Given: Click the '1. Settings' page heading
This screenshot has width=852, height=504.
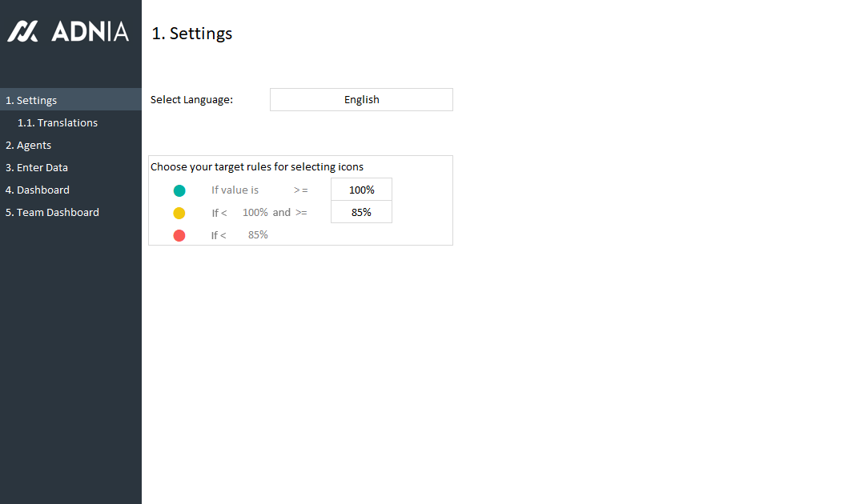Looking at the screenshot, I should [x=192, y=34].
